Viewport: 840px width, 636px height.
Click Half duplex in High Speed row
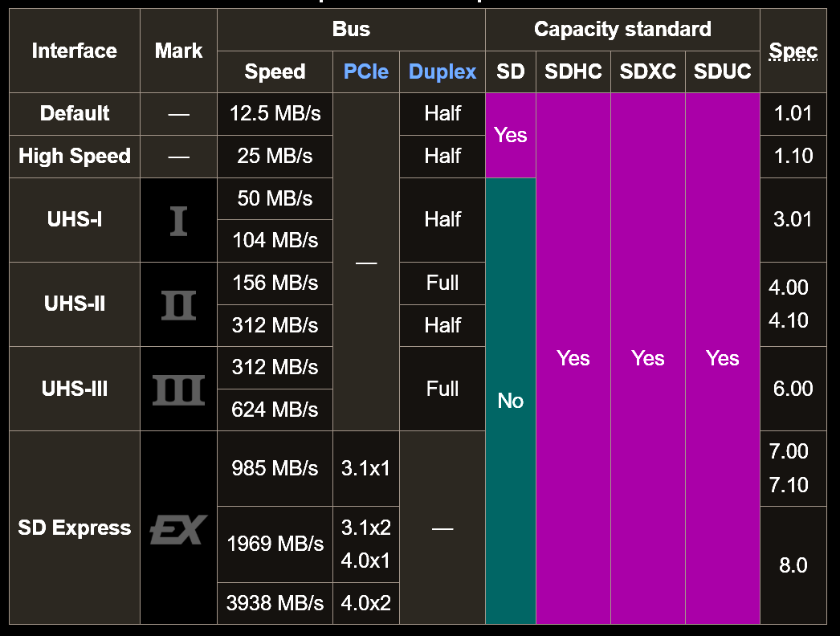[442, 156]
